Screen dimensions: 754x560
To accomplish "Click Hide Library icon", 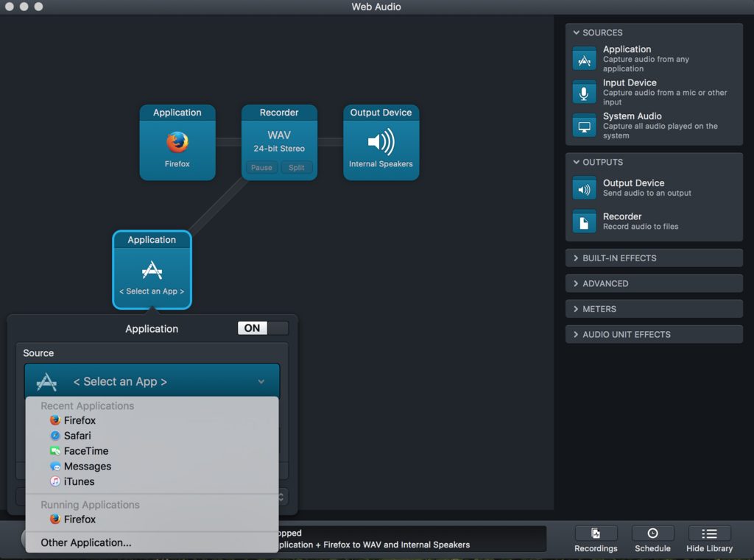I will point(709,534).
